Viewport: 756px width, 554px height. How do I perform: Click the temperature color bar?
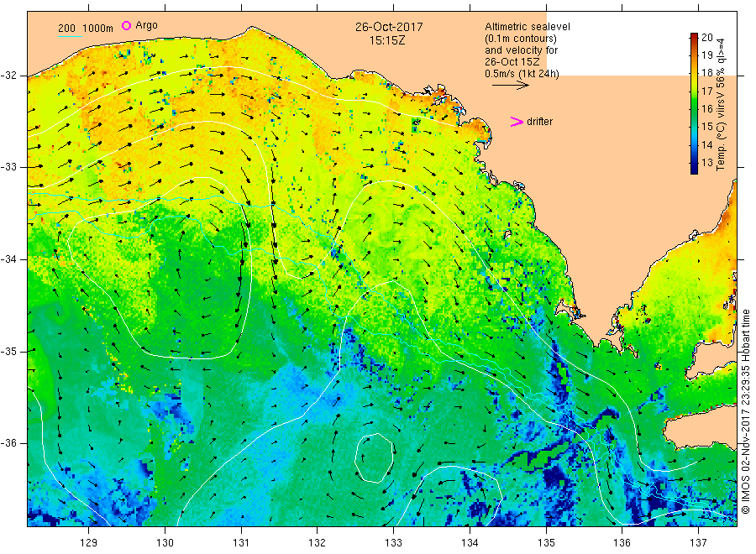694,103
